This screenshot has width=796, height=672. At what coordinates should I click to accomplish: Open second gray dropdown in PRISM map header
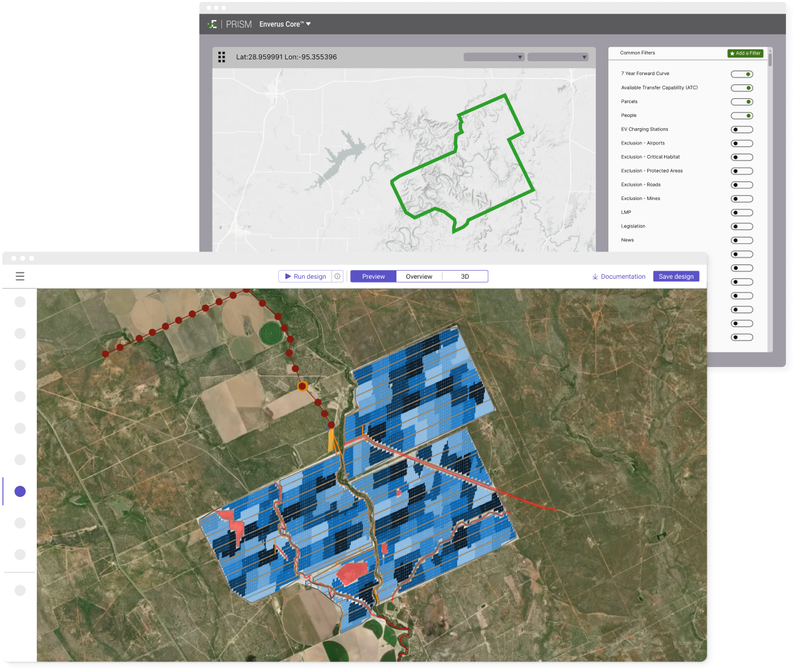pyautogui.click(x=558, y=57)
